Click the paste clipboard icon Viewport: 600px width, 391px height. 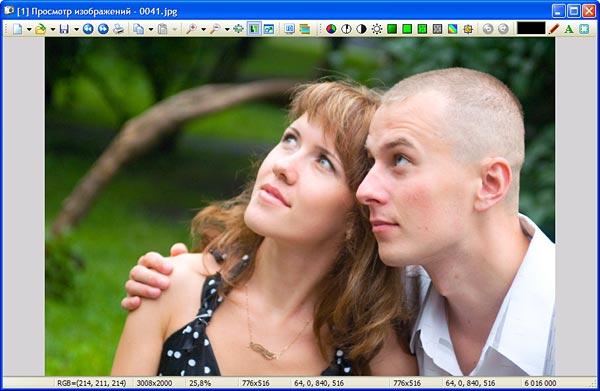[163, 29]
